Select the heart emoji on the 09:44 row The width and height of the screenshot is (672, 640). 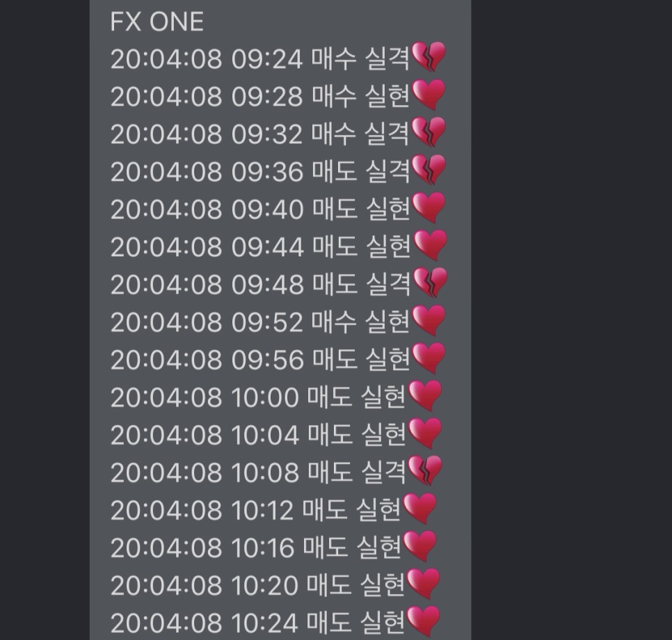point(430,246)
